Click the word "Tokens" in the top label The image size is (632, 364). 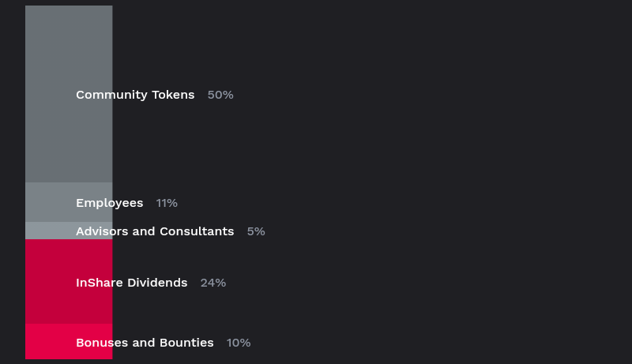click(174, 95)
